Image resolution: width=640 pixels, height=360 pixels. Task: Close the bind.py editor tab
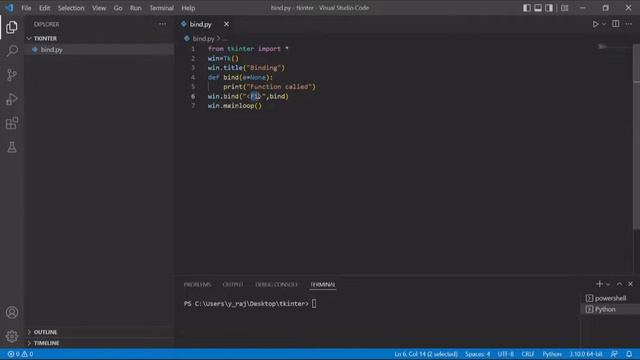click(226, 24)
